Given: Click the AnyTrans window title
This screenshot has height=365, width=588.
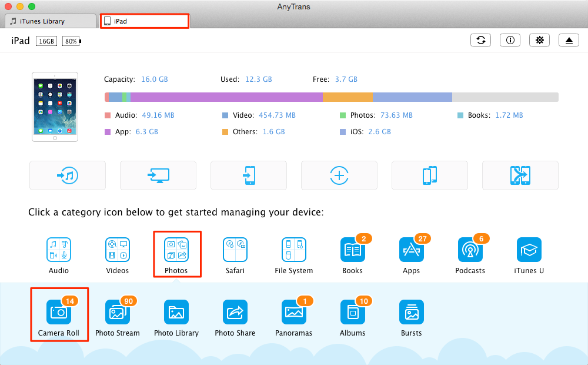Looking at the screenshot, I should coord(293,6).
